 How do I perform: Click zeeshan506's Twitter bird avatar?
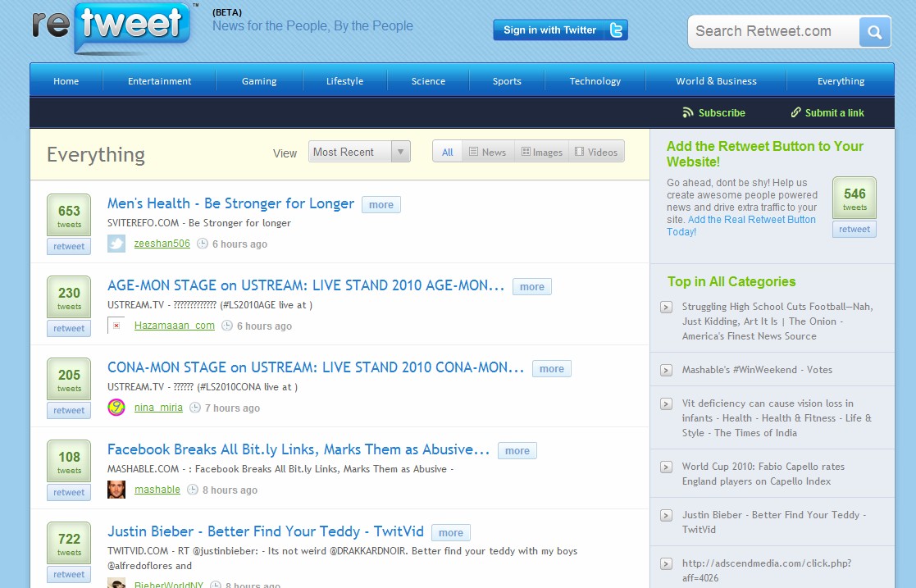116,243
